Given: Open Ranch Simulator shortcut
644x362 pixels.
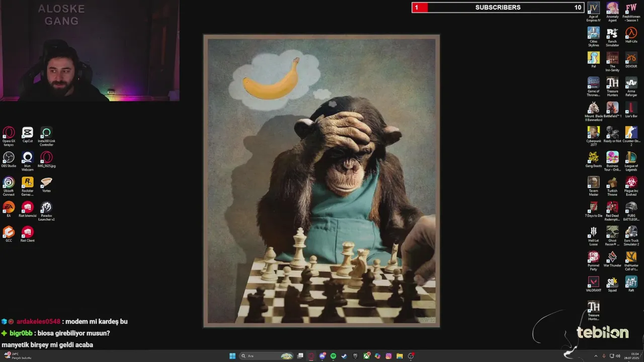Looking at the screenshot, I should [612, 37].
